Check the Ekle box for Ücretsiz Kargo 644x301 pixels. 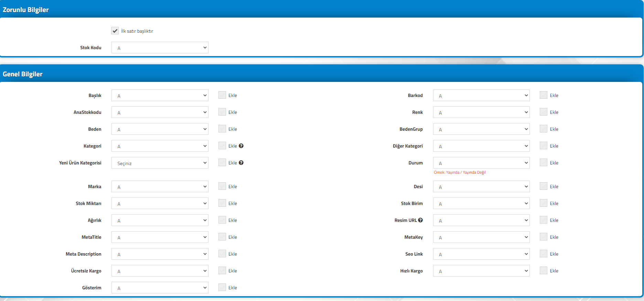222,270
